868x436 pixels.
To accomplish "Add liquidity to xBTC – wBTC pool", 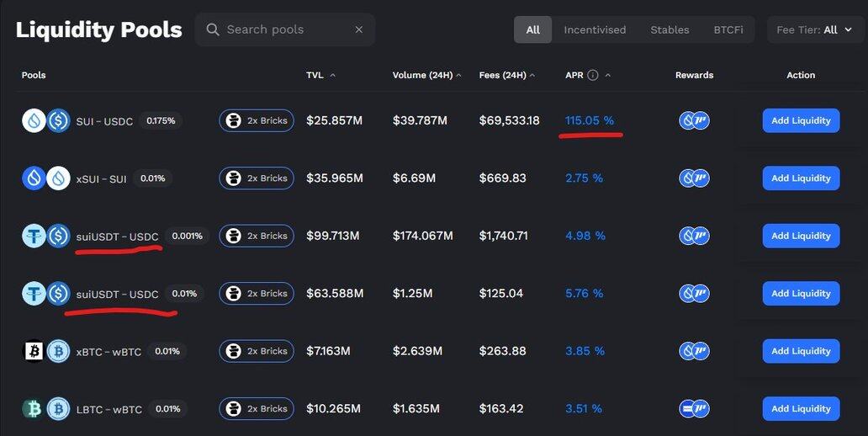I will [x=801, y=351].
